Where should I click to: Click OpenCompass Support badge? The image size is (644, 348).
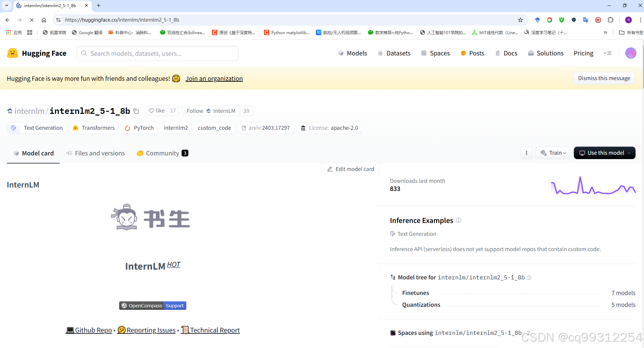pos(153,305)
